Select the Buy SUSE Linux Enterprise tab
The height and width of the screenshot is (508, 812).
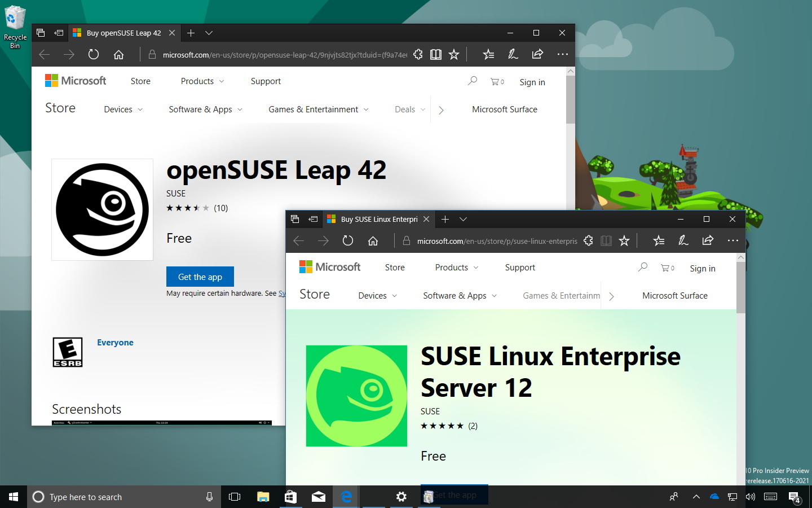(379, 219)
